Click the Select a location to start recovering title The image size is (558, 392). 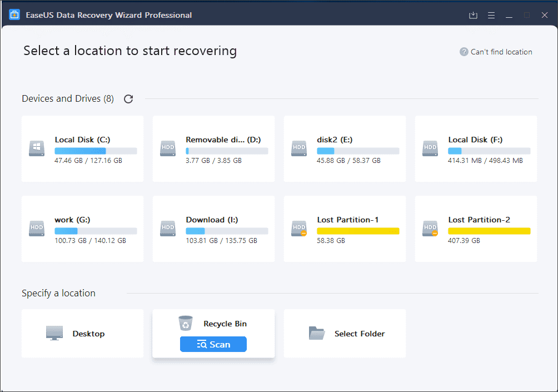tap(130, 51)
